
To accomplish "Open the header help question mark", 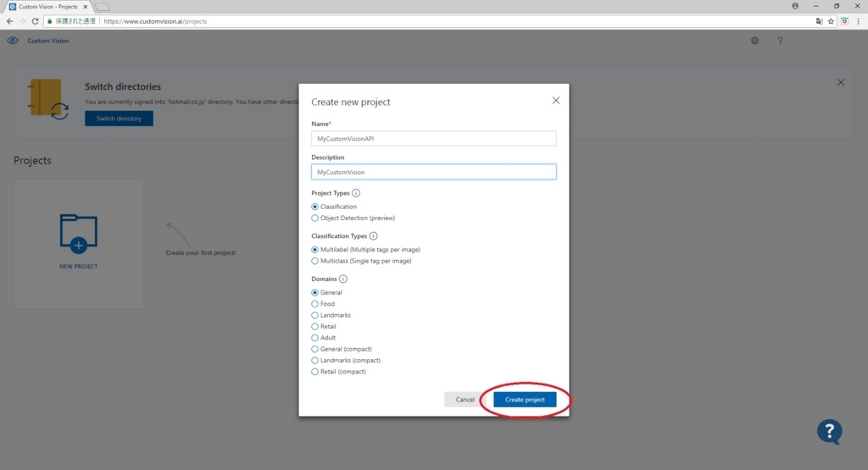I will 780,41.
